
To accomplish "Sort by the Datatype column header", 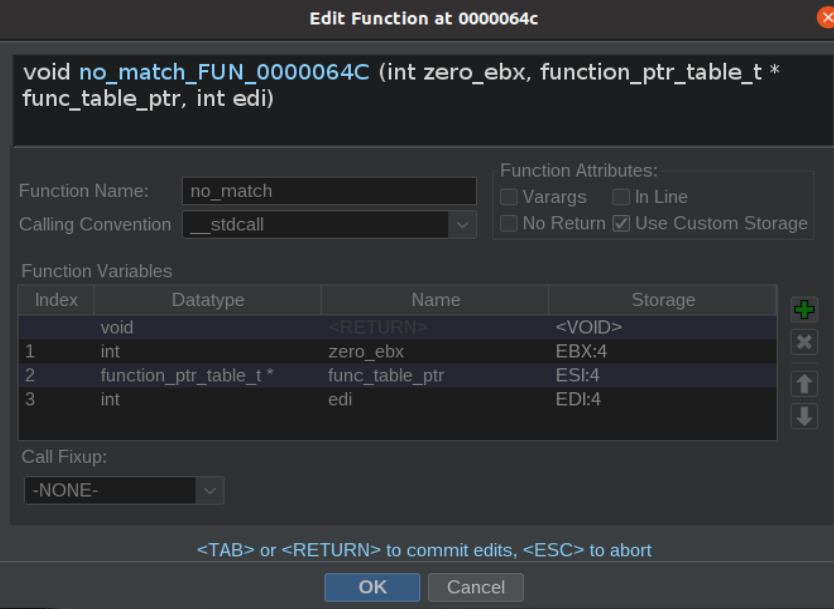I will click(x=207, y=300).
